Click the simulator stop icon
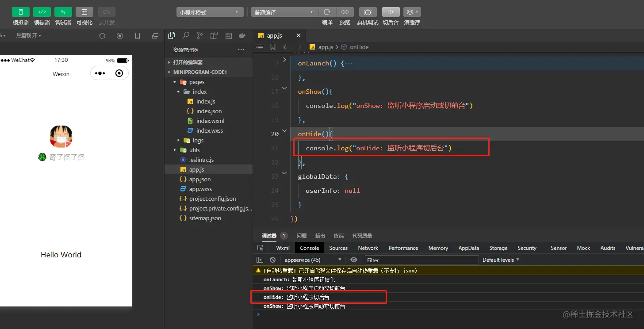 pyautogui.click(x=120, y=36)
